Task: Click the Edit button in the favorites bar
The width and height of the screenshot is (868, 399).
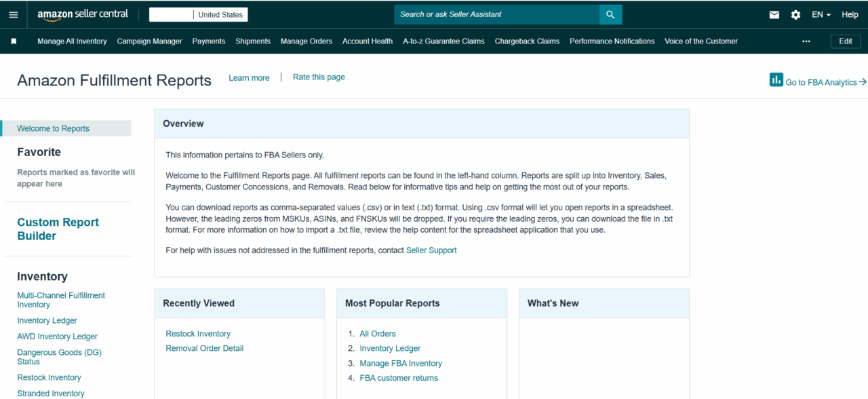Action: click(845, 41)
